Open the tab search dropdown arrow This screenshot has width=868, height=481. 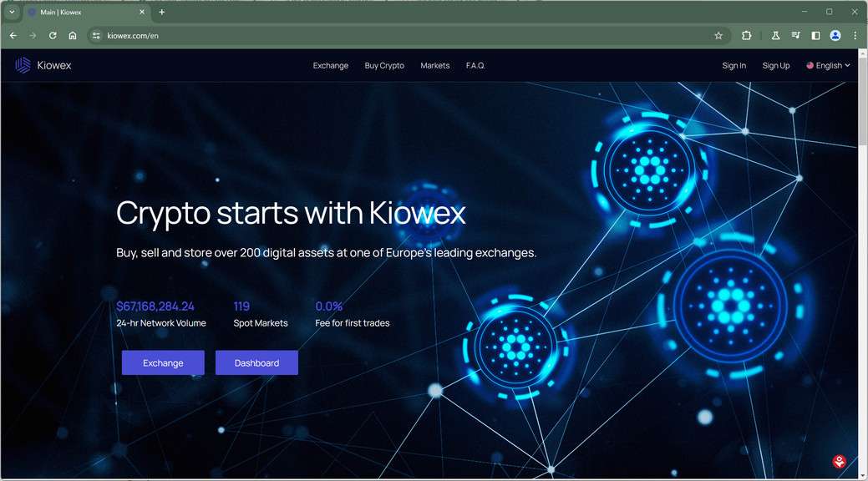pos(12,12)
